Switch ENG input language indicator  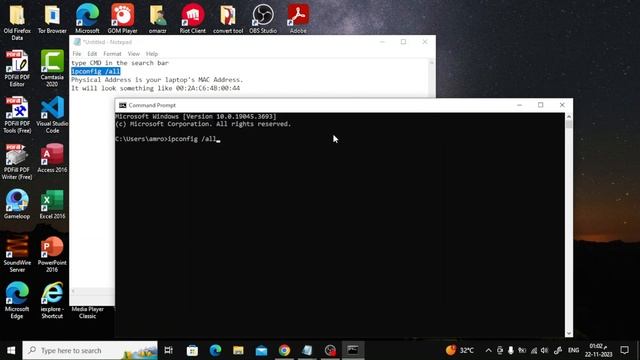pos(573,350)
